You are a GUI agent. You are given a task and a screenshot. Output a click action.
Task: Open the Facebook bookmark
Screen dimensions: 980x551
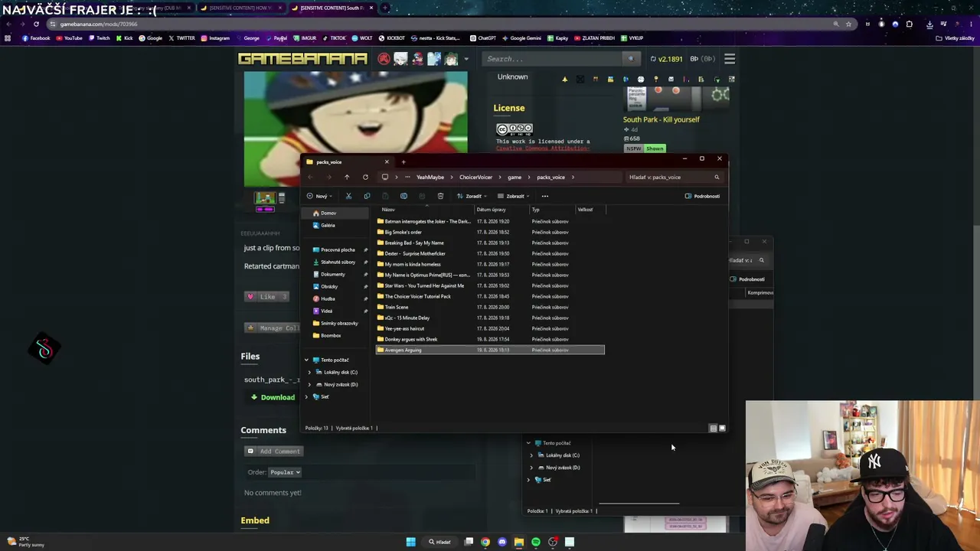point(36,38)
